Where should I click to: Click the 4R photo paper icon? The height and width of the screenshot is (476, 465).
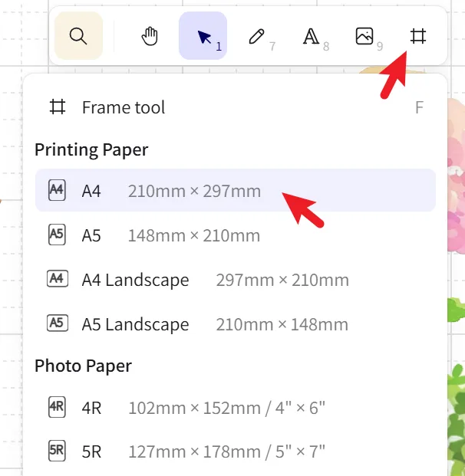(57, 407)
